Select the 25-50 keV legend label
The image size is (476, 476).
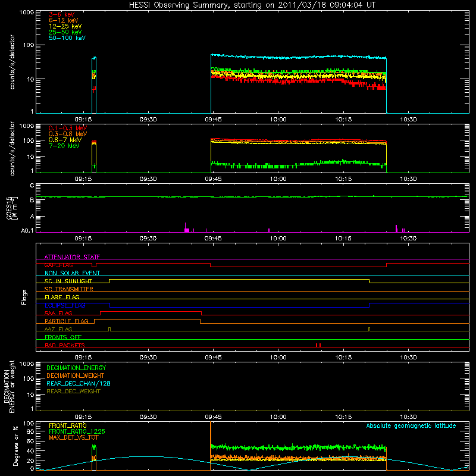65,32
